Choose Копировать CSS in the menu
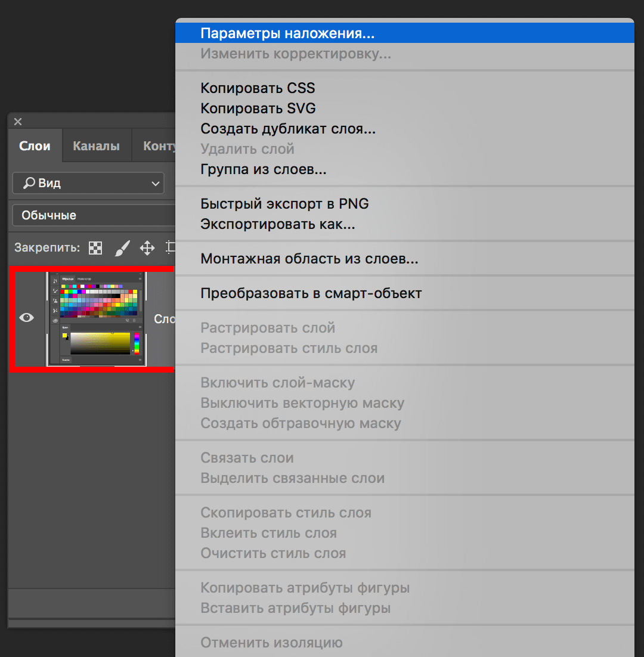Image resolution: width=644 pixels, height=657 pixels. tap(258, 88)
